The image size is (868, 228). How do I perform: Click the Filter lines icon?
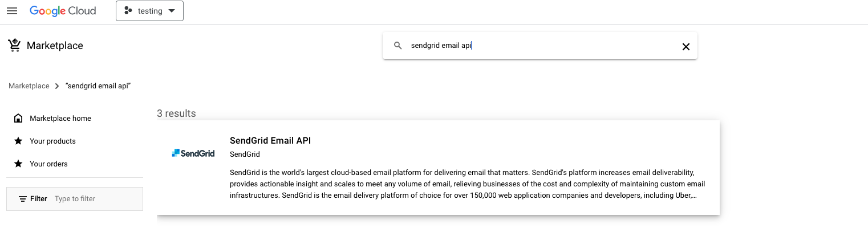[x=23, y=199]
